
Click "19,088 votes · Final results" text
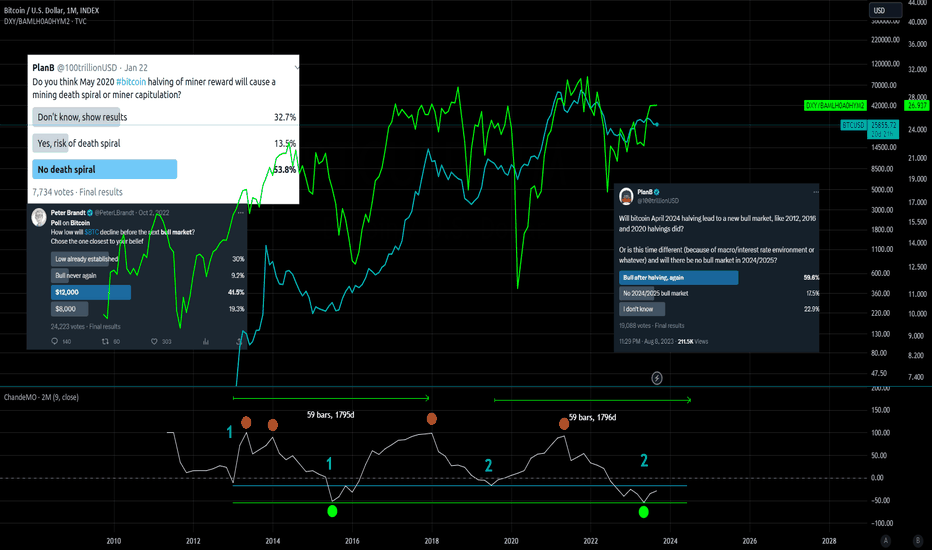tap(651, 325)
